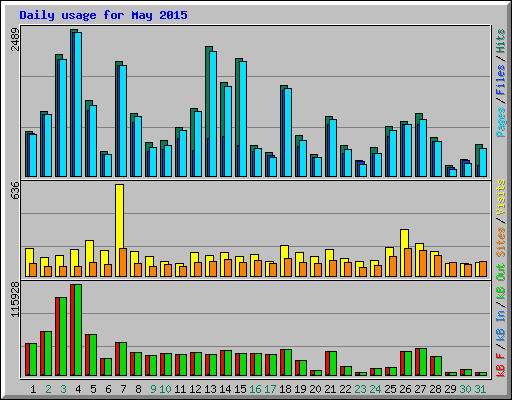
Task: Click day label 22 on the x-axis
Action: 345,389
